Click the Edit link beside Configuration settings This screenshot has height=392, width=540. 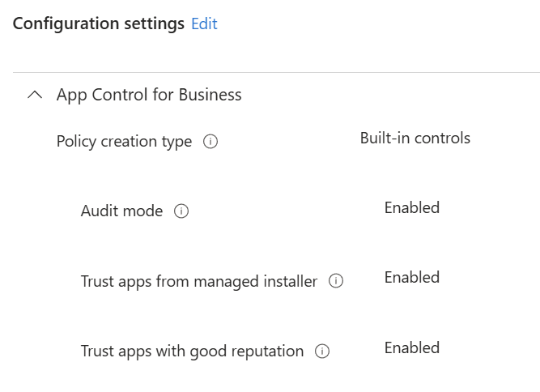[204, 24]
